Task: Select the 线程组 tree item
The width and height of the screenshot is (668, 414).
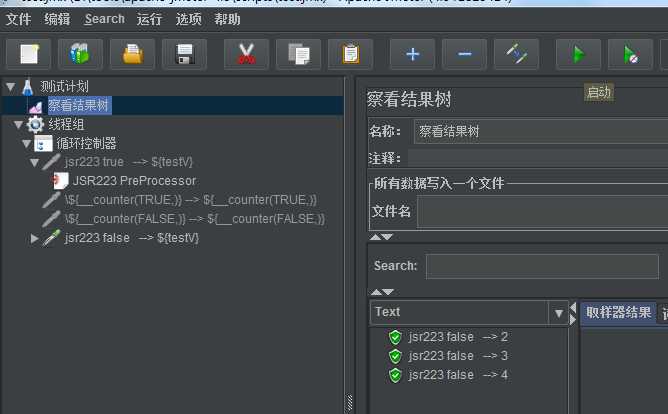Action: (x=66, y=124)
